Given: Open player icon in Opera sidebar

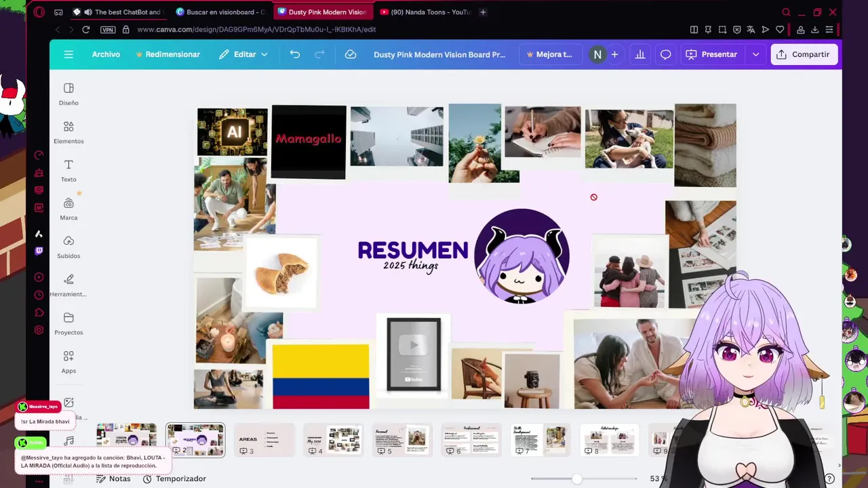Looking at the screenshot, I should point(39,277).
